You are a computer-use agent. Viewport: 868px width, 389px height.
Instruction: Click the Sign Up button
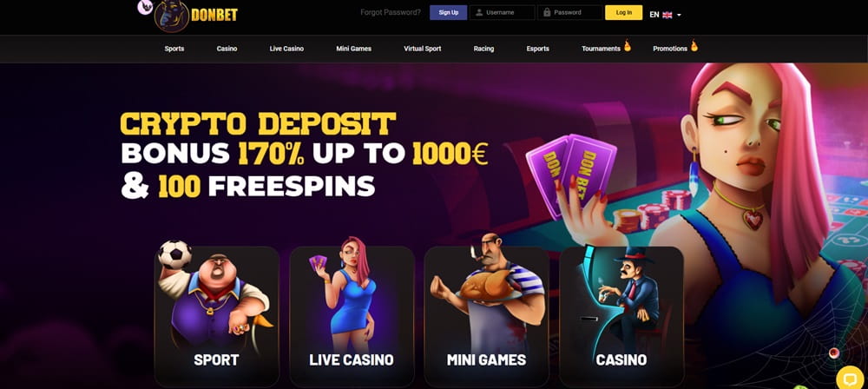click(x=449, y=12)
